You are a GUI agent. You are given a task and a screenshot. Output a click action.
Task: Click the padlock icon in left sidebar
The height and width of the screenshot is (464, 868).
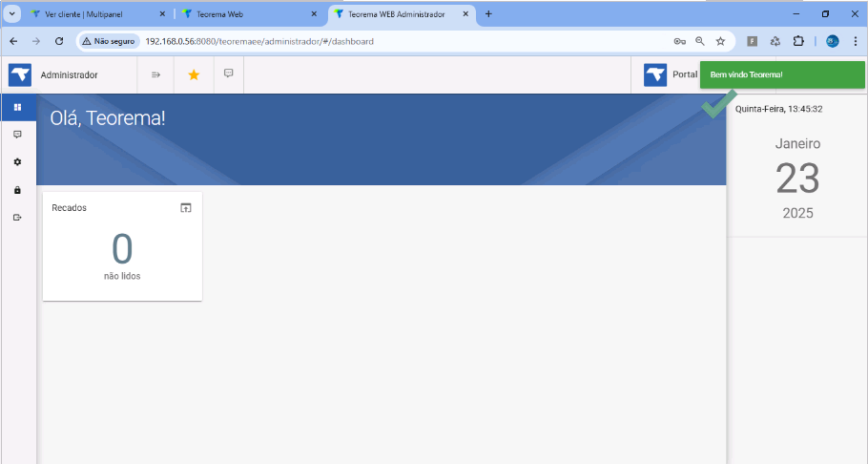coord(18,190)
